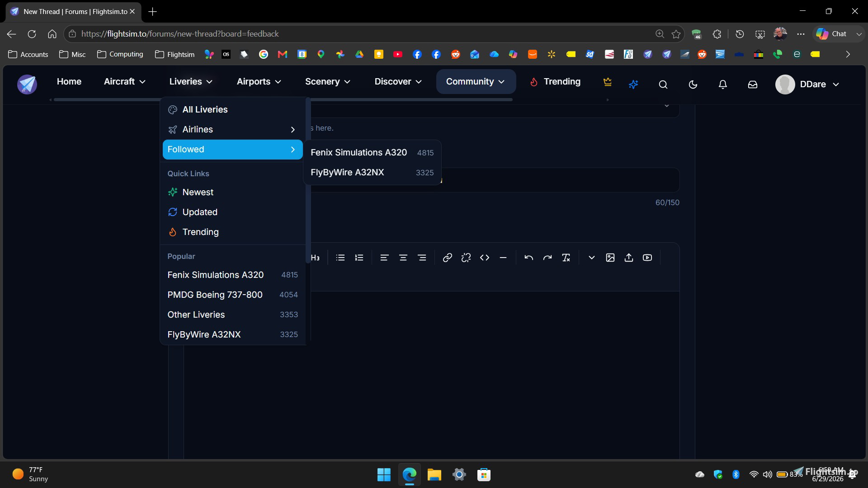Open the Computing bookmarks folder

(120, 54)
